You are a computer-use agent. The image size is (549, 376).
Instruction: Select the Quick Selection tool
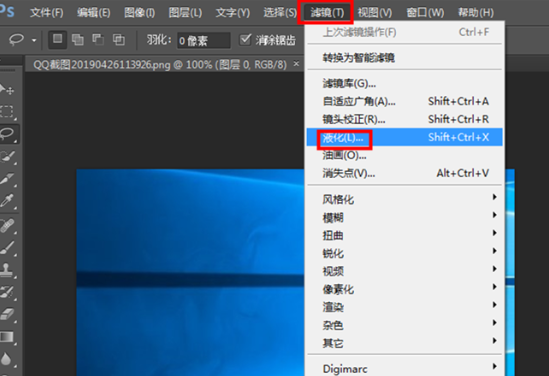pyautogui.click(x=7, y=156)
